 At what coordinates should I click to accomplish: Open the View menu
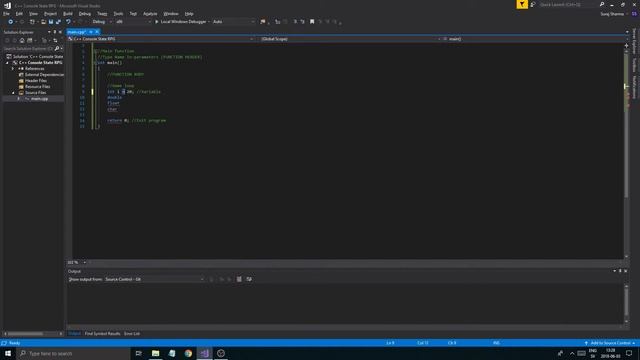tap(33, 14)
